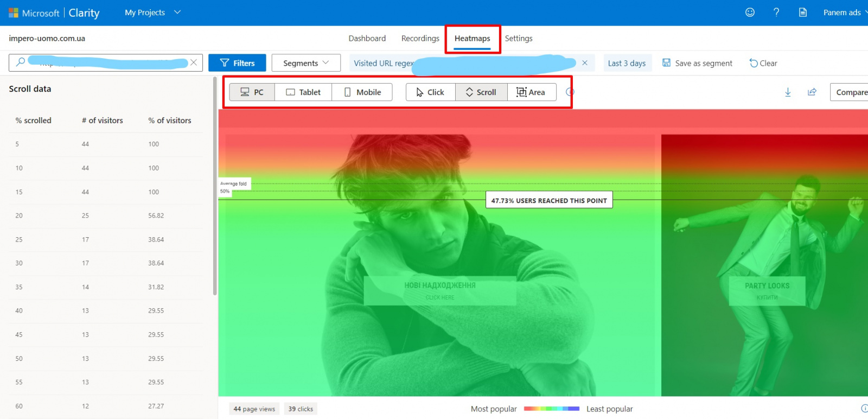Switch device view to Mobile
This screenshot has height=419, width=868.
362,92
